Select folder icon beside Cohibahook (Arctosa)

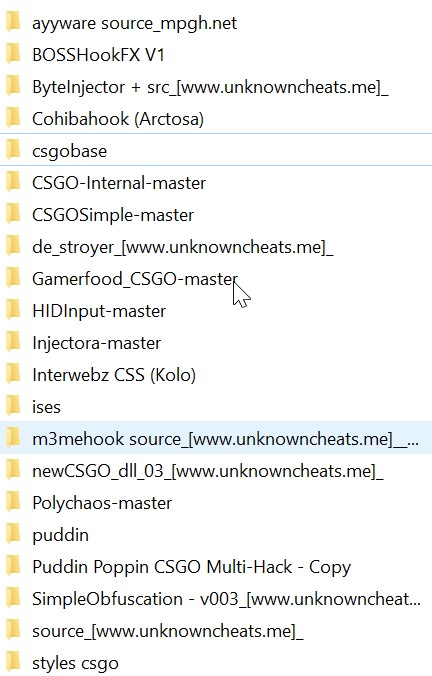tap(13, 119)
